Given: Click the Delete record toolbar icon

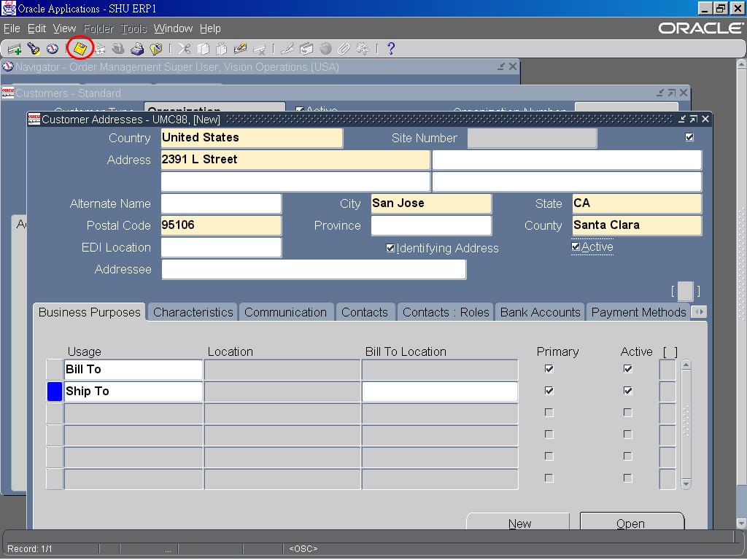Looking at the screenshot, I should coord(259,49).
